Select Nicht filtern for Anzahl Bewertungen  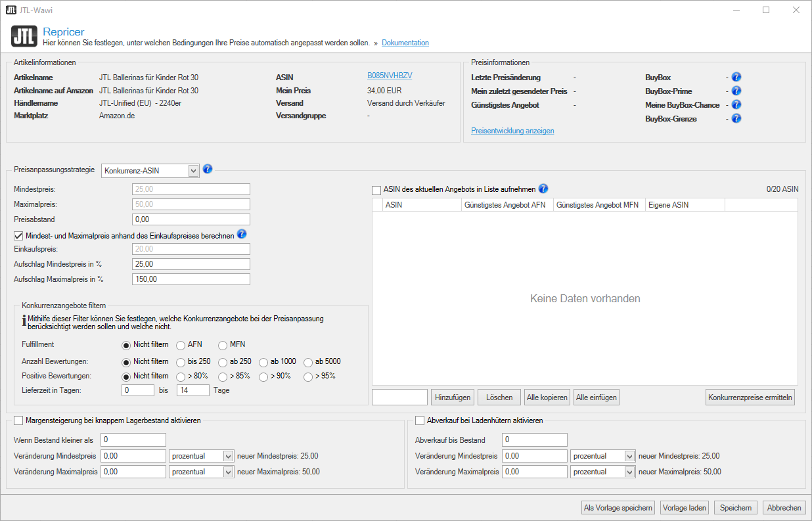point(126,362)
